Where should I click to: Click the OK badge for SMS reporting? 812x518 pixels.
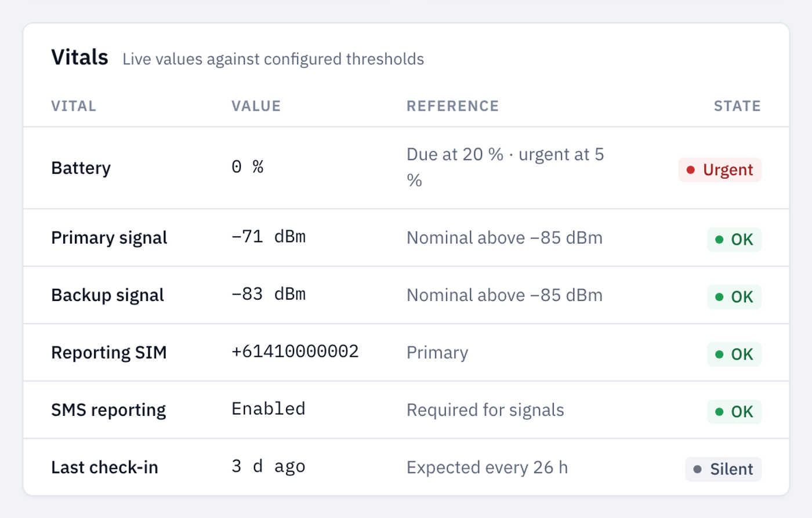734,411
